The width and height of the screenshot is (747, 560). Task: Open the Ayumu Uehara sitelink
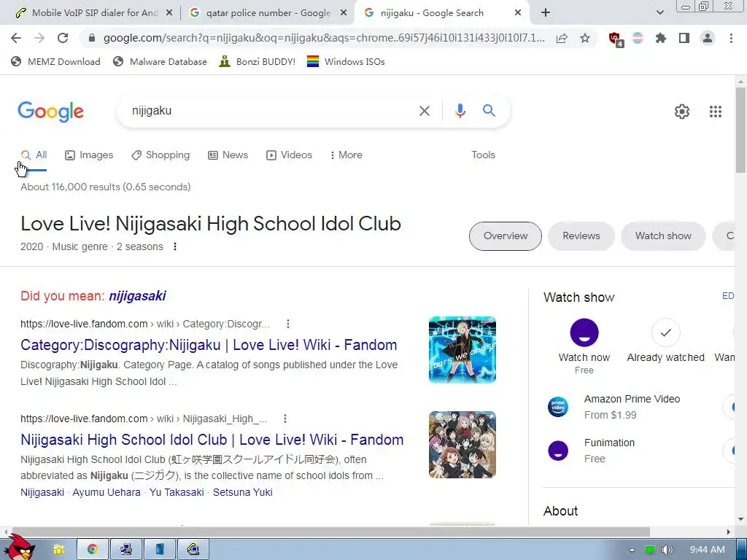[107, 492]
